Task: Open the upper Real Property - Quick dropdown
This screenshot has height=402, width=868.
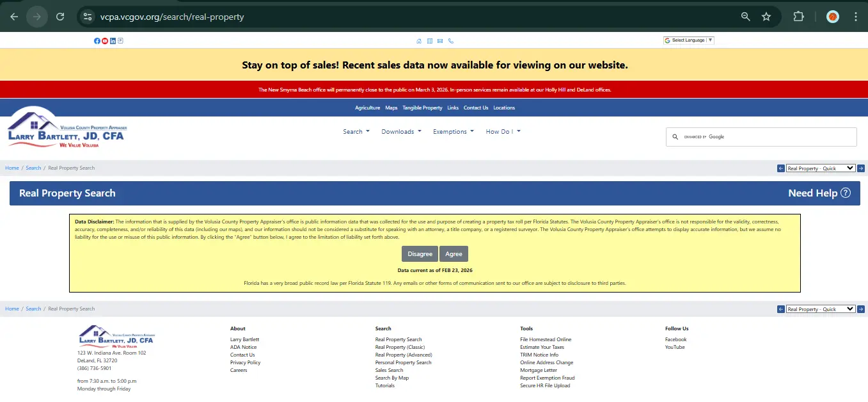Action: click(821, 168)
